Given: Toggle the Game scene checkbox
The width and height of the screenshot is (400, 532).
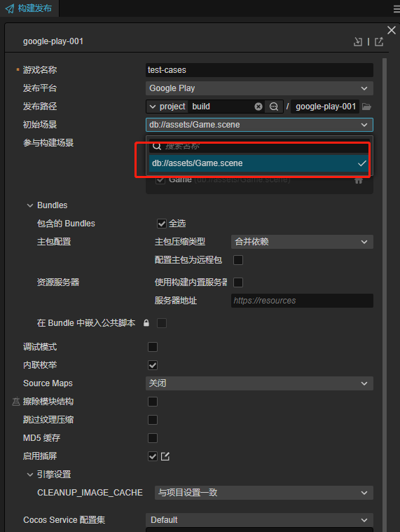Looking at the screenshot, I should (x=160, y=180).
